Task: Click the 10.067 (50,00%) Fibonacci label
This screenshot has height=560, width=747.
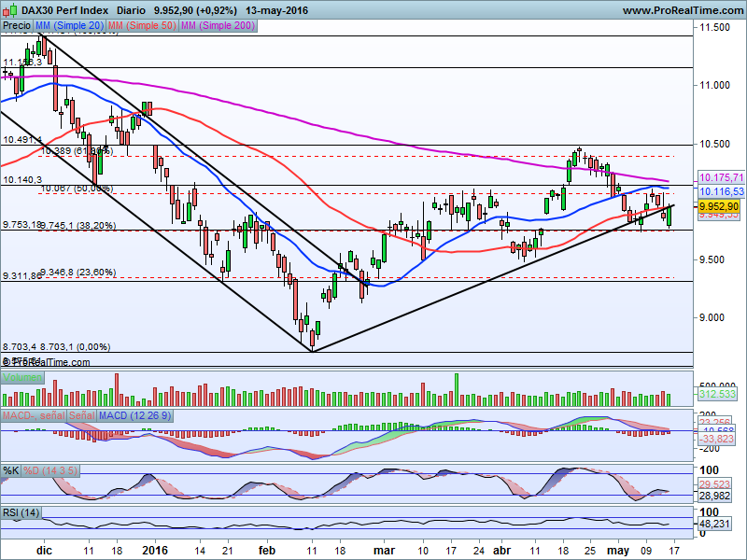Action: (78, 189)
